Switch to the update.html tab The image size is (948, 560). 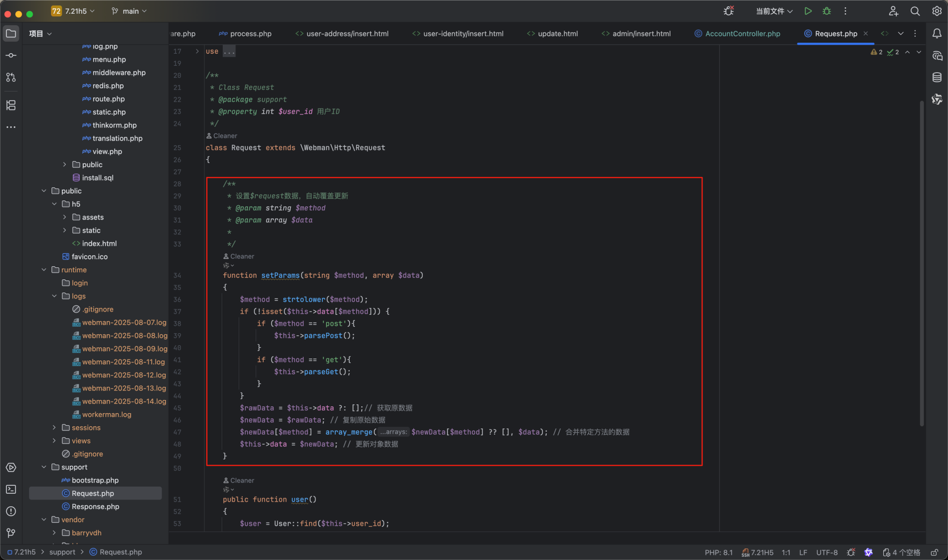[x=552, y=34]
